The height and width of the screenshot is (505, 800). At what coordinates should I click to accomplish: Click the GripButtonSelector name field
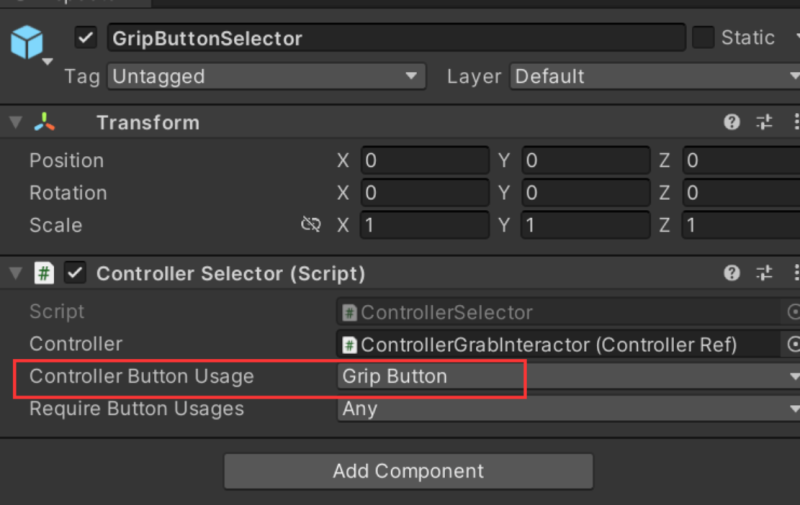(x=395, y=38)
